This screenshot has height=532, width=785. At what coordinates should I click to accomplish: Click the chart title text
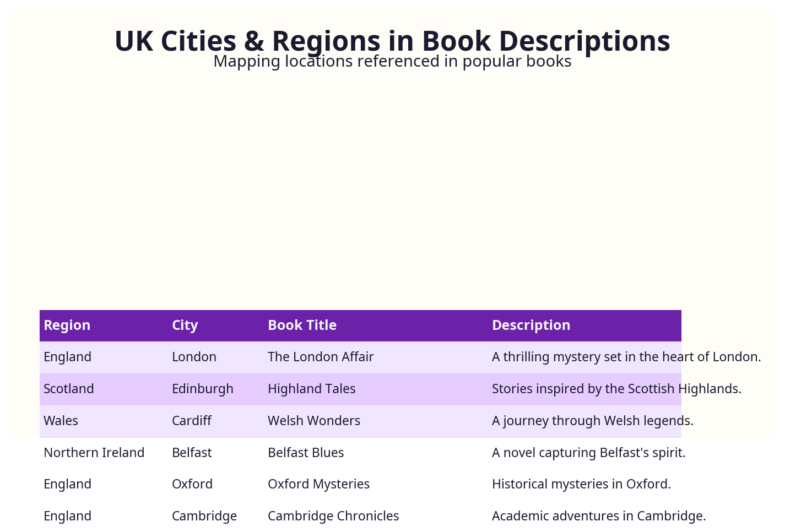[x=392, y=41]
